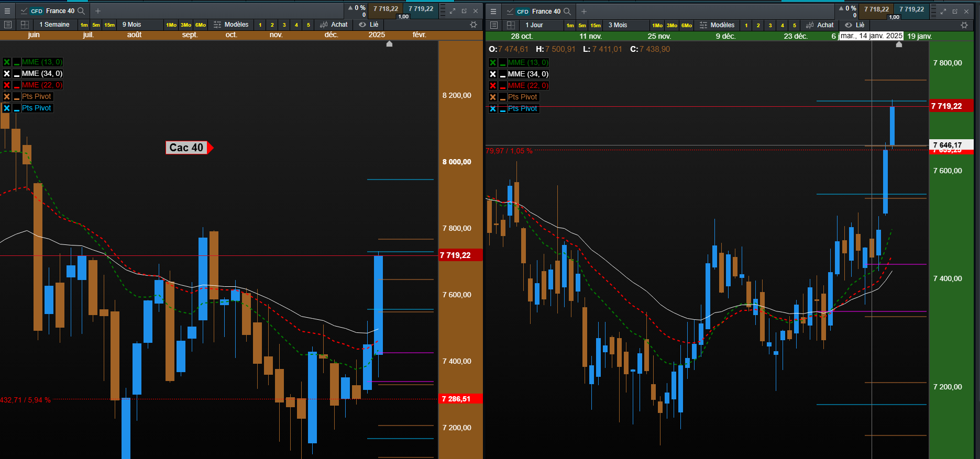The height and width of the screenshot is (459, 980).
Task: Open the Modèles menu on the left chart
Action: [231, 25]
